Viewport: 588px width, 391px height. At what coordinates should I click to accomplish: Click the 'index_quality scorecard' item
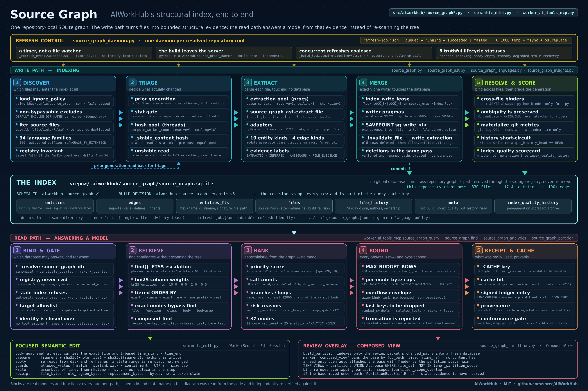coord(525,153)
